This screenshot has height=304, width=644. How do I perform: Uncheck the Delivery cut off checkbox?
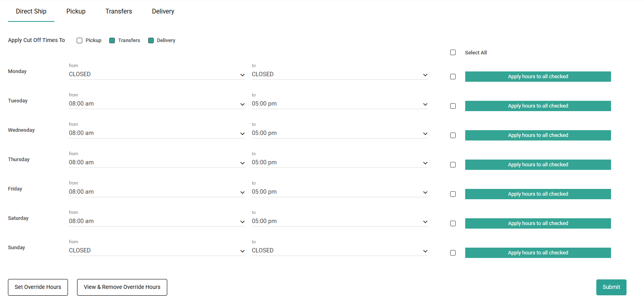[x=151, y=40]
